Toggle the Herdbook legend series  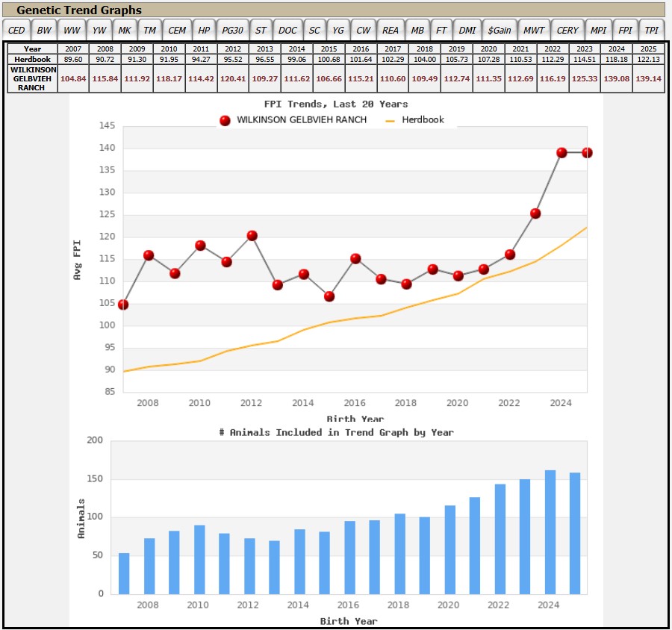click(415, 120)
